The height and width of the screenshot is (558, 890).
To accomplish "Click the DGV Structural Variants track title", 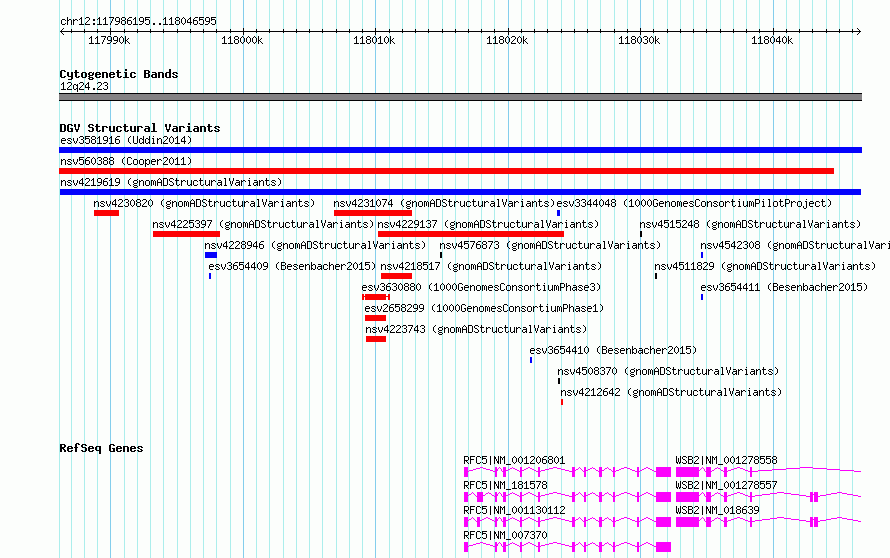I will coord(140,128).
